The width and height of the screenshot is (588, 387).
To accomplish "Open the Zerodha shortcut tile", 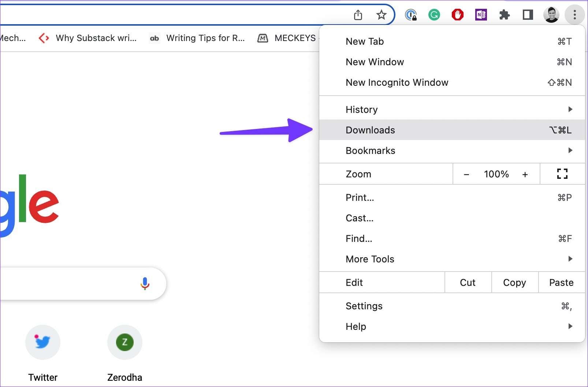I will 125,354.
